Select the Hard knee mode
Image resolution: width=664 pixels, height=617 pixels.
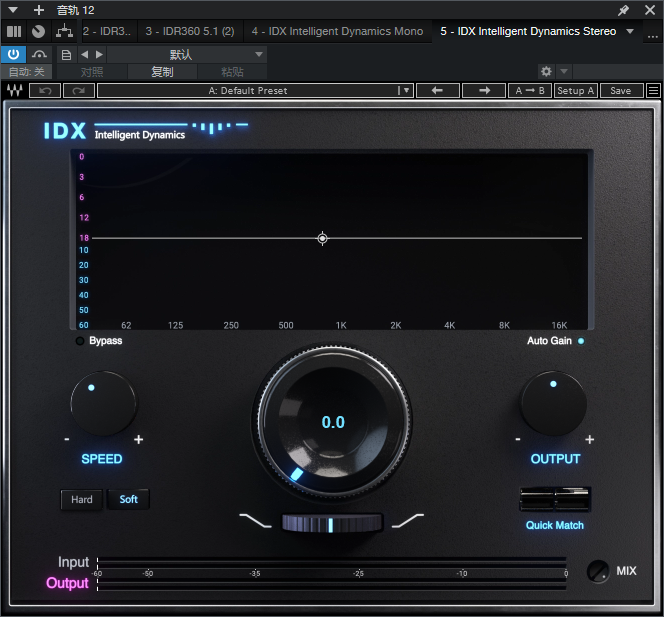pos(82,500)
